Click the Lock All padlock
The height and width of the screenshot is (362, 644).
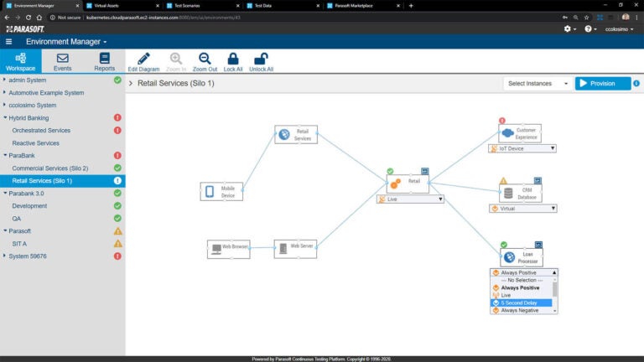tap(233, 62)
